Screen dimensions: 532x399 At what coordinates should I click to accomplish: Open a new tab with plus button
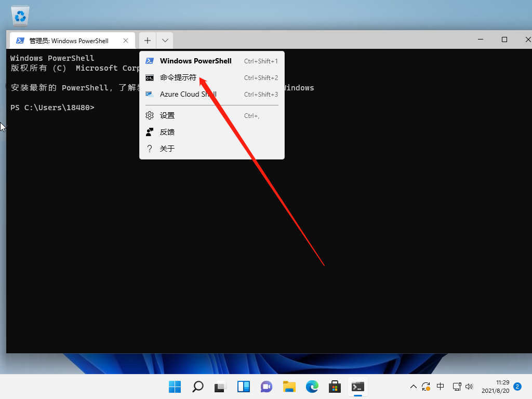point(148,41)
